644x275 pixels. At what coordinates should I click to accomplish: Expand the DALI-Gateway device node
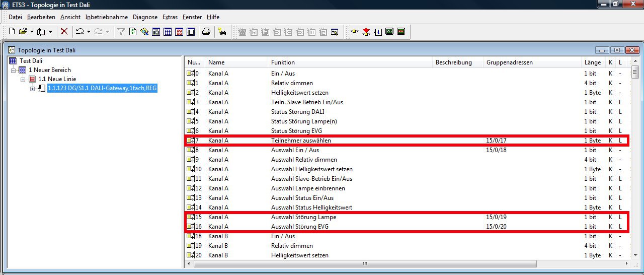tap(33, 89)
